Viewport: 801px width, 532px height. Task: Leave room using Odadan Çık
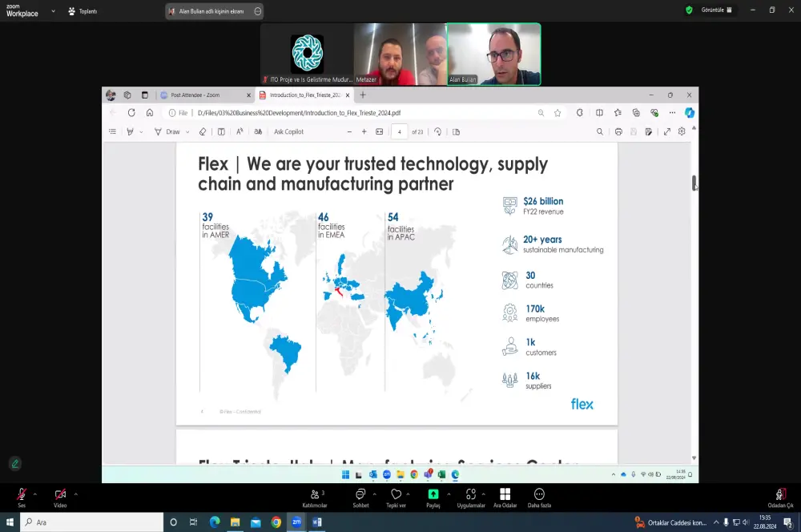click(780, 498)
